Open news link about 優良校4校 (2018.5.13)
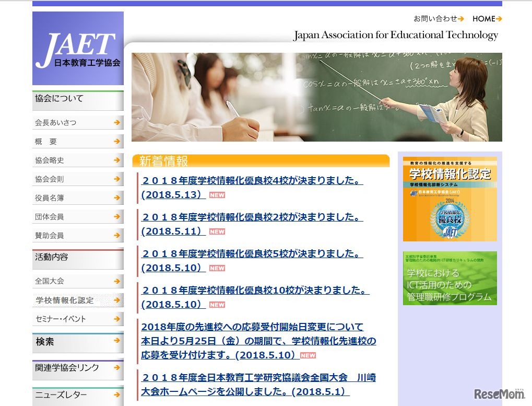Screen dimensions: 532x406 click(x=252, y=188)
